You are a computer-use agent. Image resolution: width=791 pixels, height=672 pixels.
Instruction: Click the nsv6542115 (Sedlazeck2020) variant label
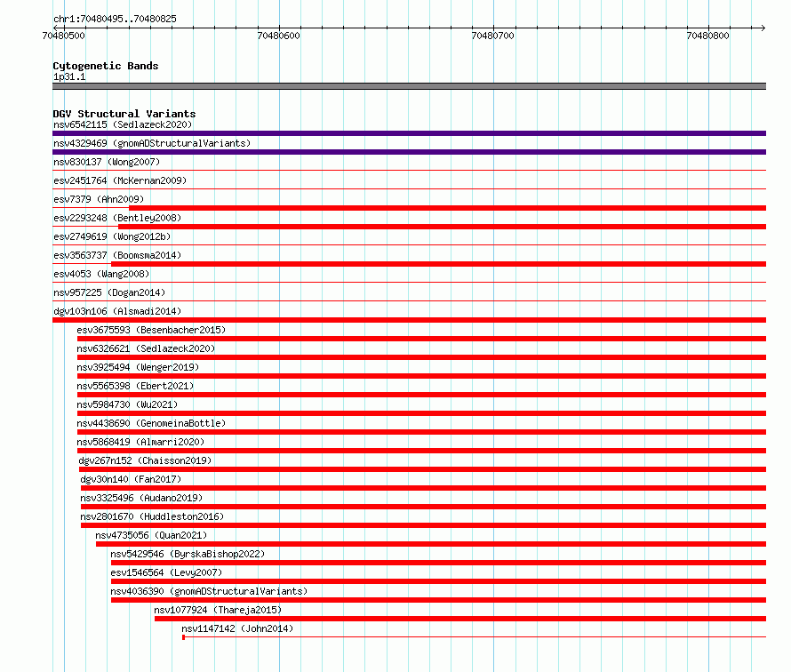(x=123, y=124)
